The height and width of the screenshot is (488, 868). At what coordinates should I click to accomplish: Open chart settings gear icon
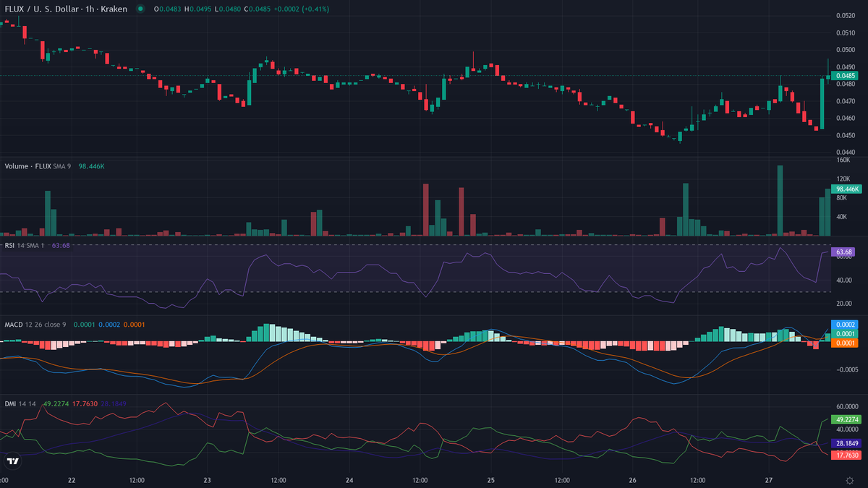coord(849,479)
